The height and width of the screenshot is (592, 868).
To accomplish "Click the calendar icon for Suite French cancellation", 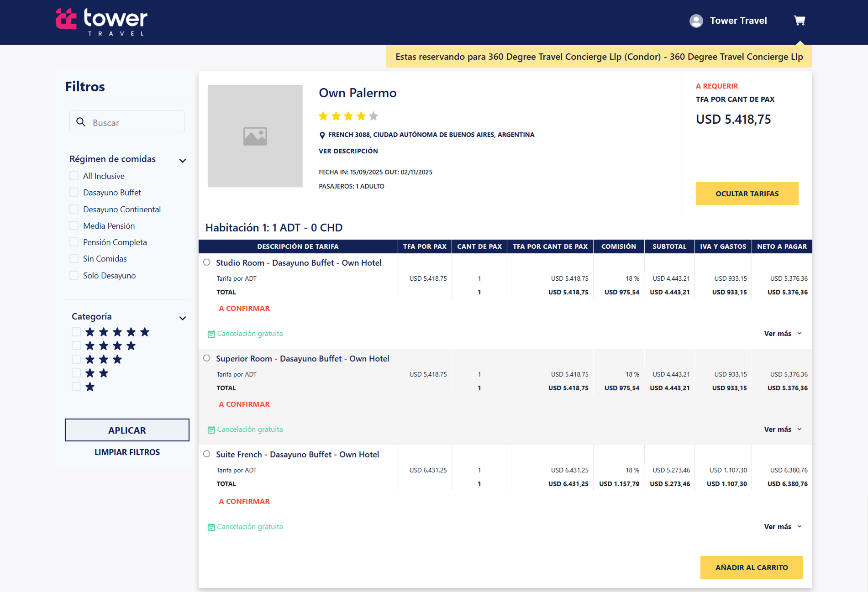I will pos(211,527).
